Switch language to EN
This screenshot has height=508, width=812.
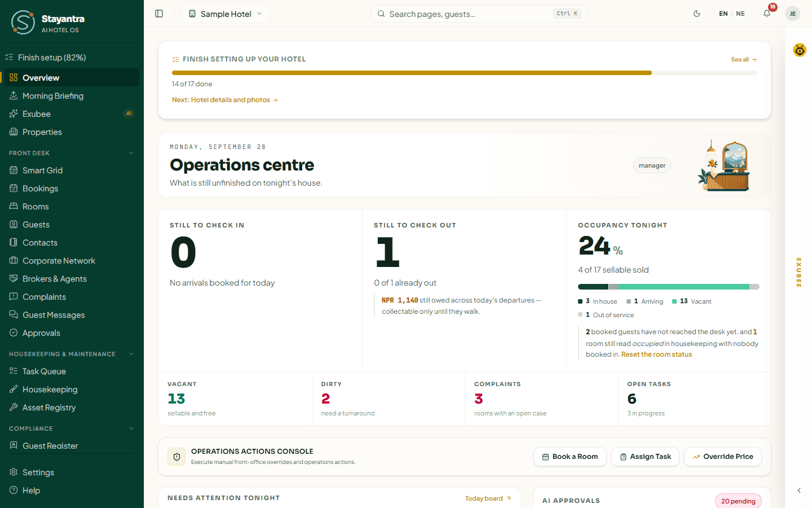tap(723, 14)
